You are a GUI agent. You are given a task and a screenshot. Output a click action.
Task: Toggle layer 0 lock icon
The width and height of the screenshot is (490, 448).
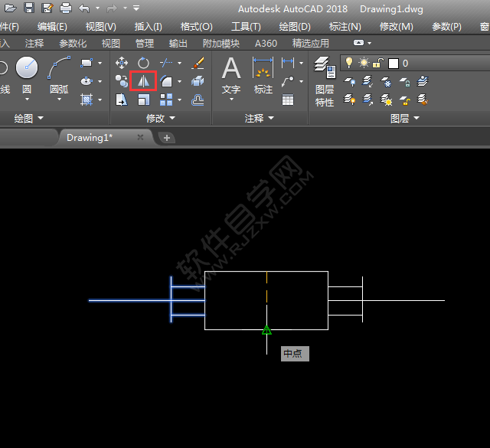coord(378,63)
